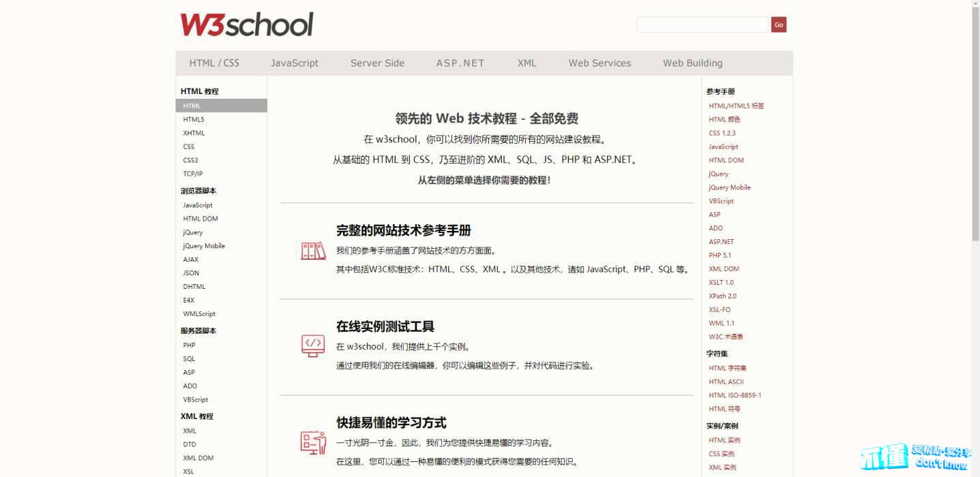The width and height of the screenshot is (980, 477).
Task: Click the W3school logo
Action: [x=247, y=25]
